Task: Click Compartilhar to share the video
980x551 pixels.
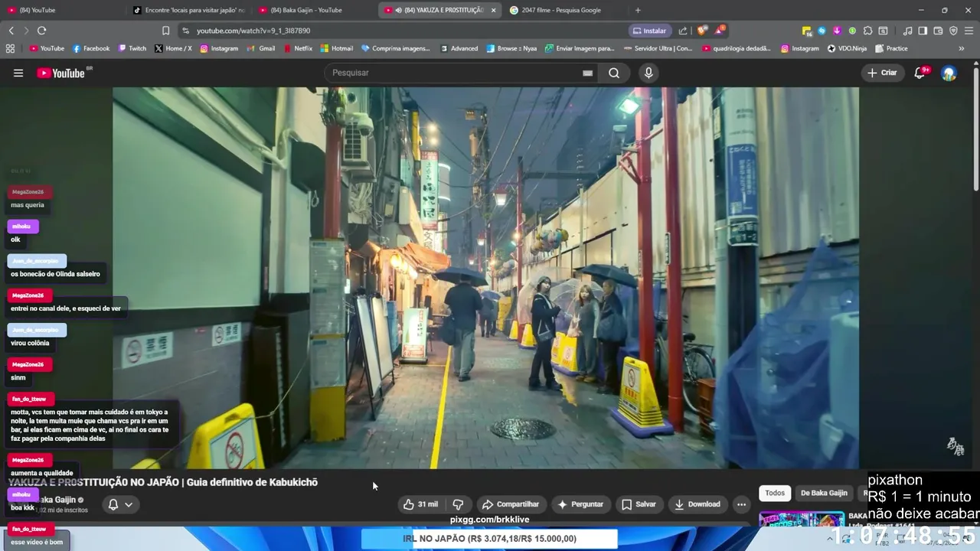Action: click(x=511, y=504)
